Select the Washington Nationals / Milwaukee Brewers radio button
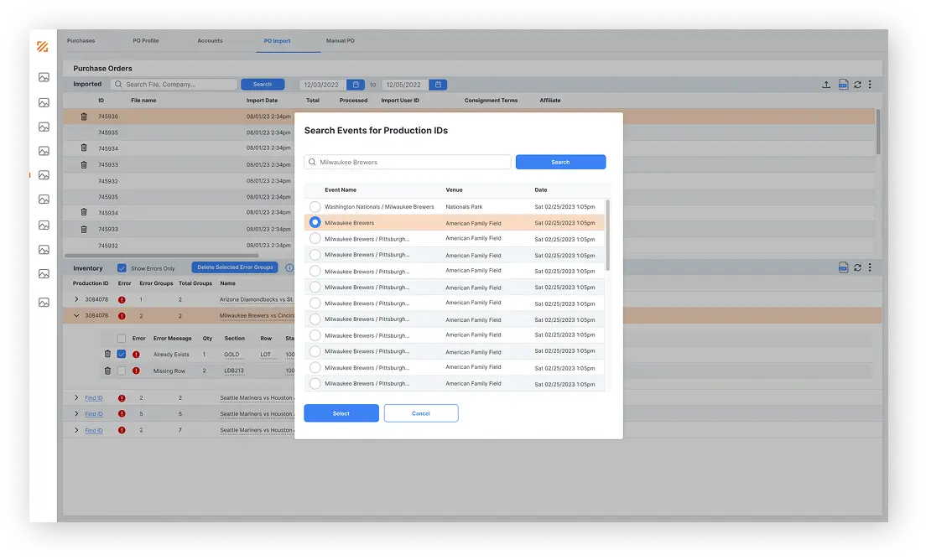Viewport: 926px width, 560px height. tap(315, 207)
